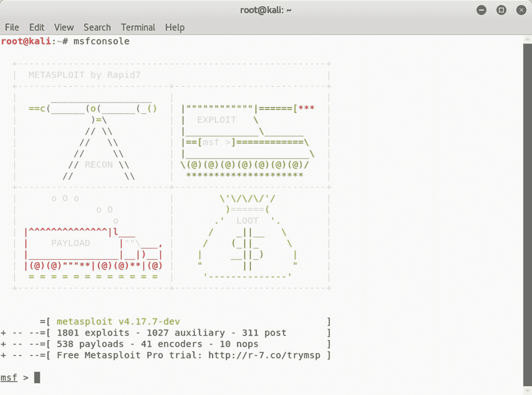Click the EXPLOIT label in ASCII art
Image resolution: width=532 pixels, height=395 pixels.
217,120
